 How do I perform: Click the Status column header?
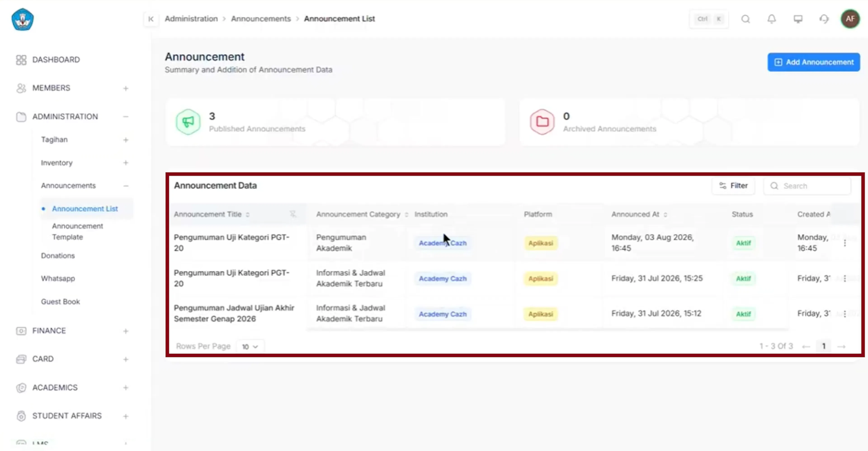[x=742, y=214]
